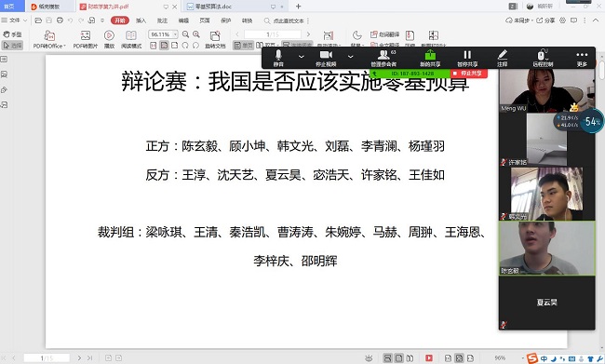The height and width of the screenshot is (364, 605).
Task: Start slideshow using the Play icon
Action: 109,39
